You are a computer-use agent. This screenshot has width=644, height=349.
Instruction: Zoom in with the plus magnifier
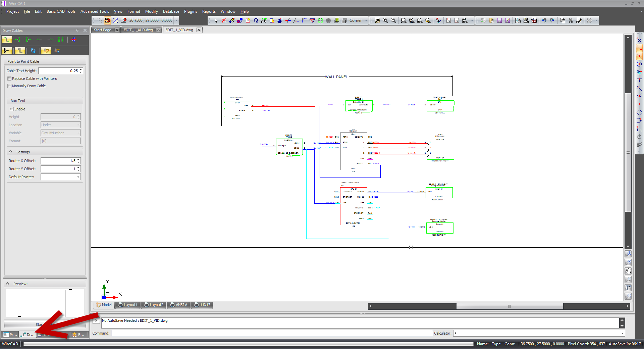(385, 20)
